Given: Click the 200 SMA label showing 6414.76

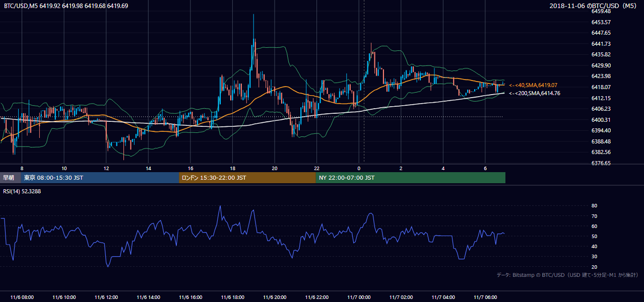Looking at the screenshot, I should pos(535,93).
